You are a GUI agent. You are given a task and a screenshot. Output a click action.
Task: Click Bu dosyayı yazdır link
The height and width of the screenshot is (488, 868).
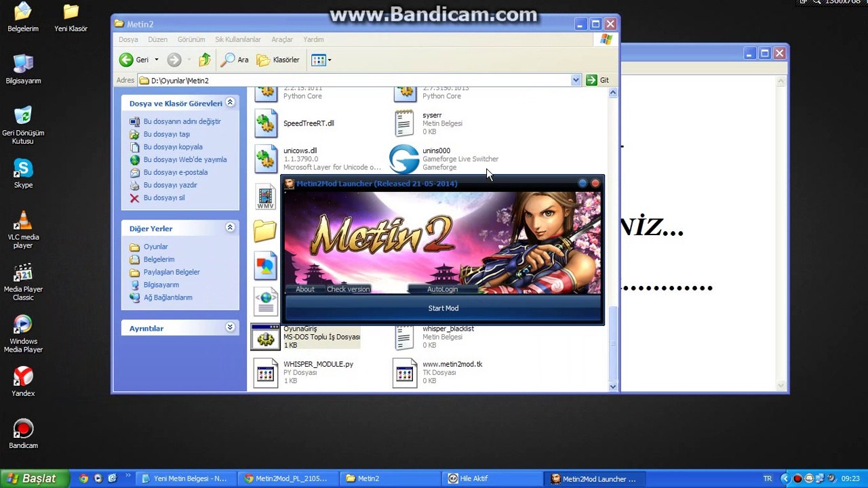(x=170, y=185)
